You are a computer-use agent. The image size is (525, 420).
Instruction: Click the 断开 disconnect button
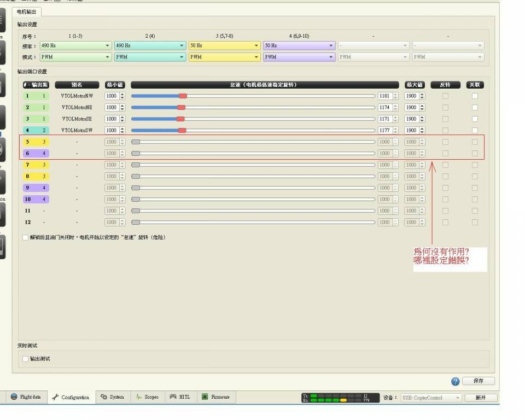(481, 398)
